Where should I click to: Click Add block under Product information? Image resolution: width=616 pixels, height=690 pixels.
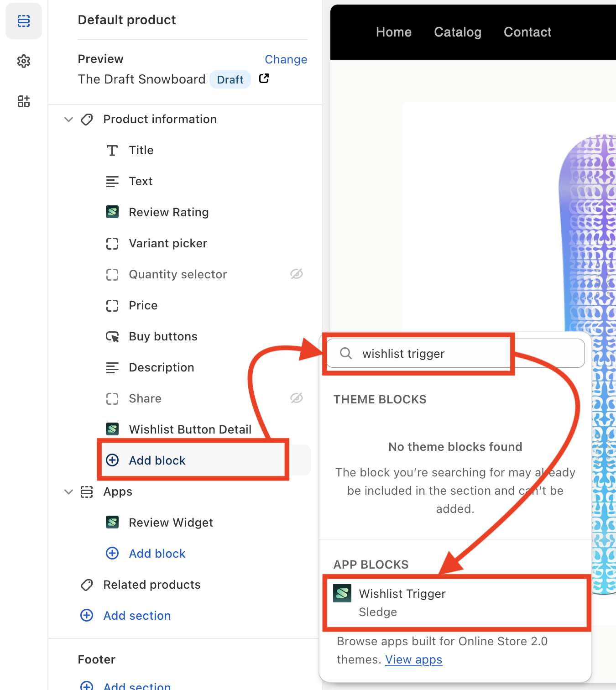pyautogui.click(x=157, y=460)
